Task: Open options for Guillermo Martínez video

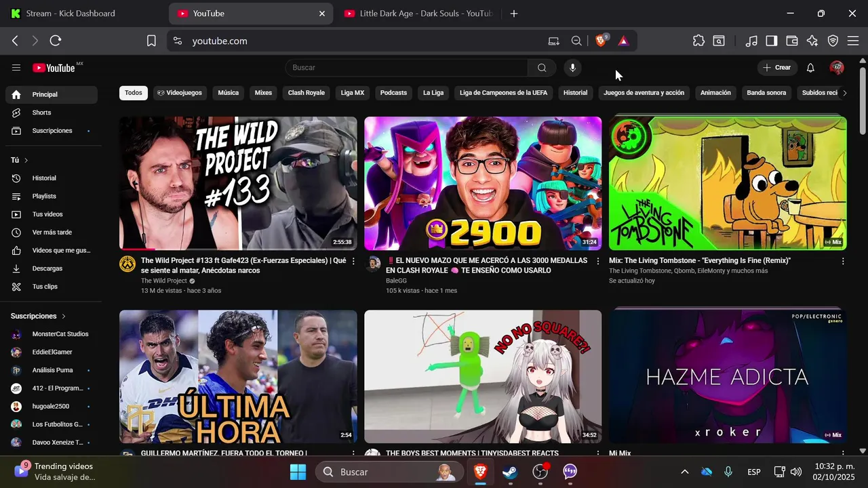Action: pos(353,453)
